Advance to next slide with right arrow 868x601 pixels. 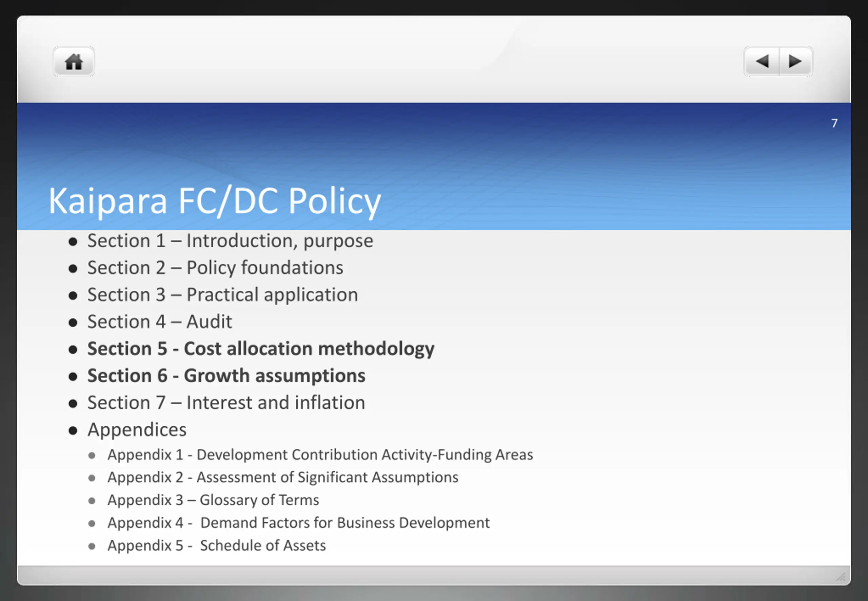[795, 62]
